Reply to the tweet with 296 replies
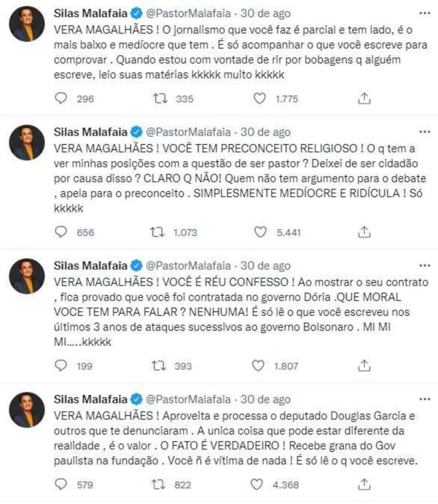Screen dimensions: 438x504 61,99
